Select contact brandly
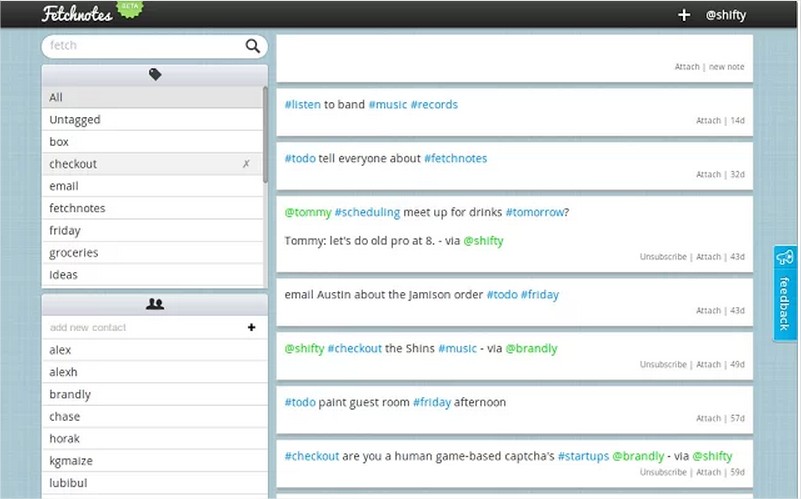801x499 pixels. [154, 394]
